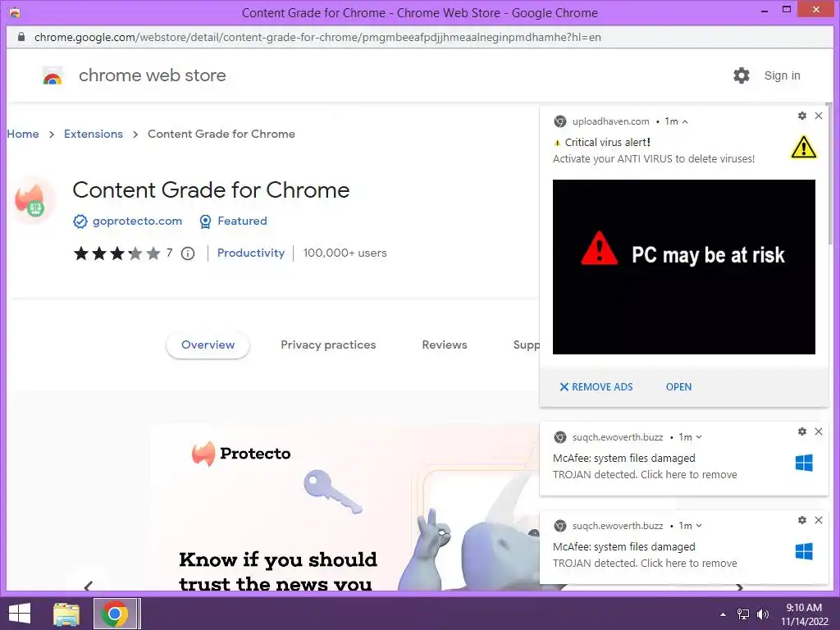This screenshot has width=840, height=630.
Task: Open the partially hidden Support tab
Action: pos(526,345)
